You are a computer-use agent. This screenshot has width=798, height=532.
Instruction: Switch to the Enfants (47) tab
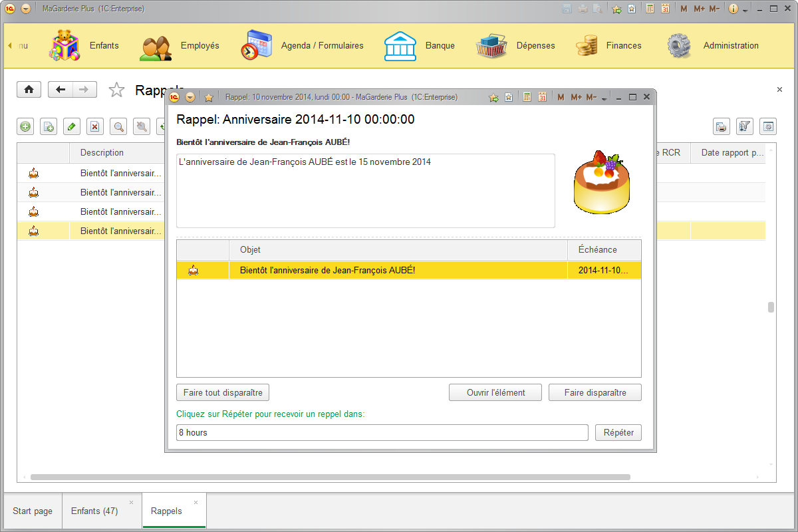click(x=95, y=510)
